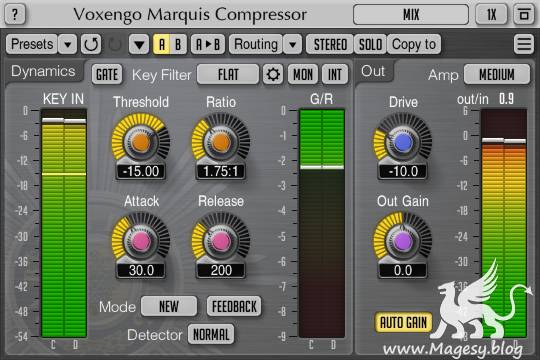Click the G/R gain reduction meter
Image resolution: width=540 pixels, height=360 pixels.
tap(322, 223)
